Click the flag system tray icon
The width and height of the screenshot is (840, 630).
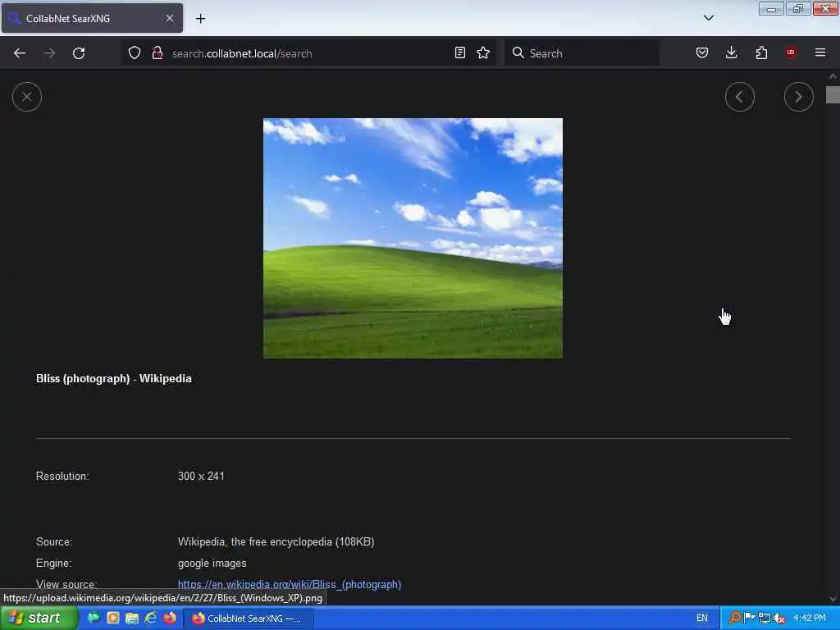tap(750, 618)
